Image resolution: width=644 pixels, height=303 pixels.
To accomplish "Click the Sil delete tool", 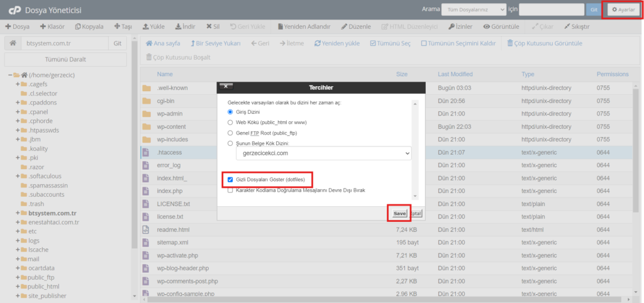I will 213,26.
